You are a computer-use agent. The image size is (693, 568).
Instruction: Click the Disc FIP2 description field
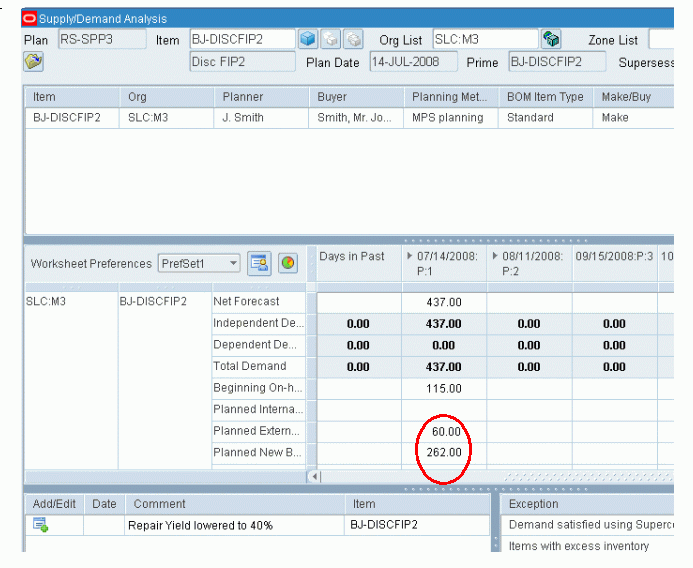[243, 61]
